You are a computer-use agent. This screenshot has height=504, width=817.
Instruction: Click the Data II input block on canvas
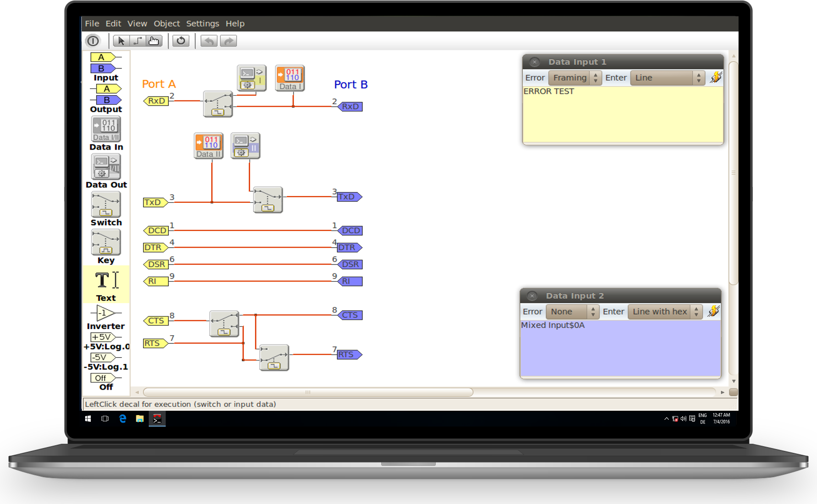(x=209, y=146)
